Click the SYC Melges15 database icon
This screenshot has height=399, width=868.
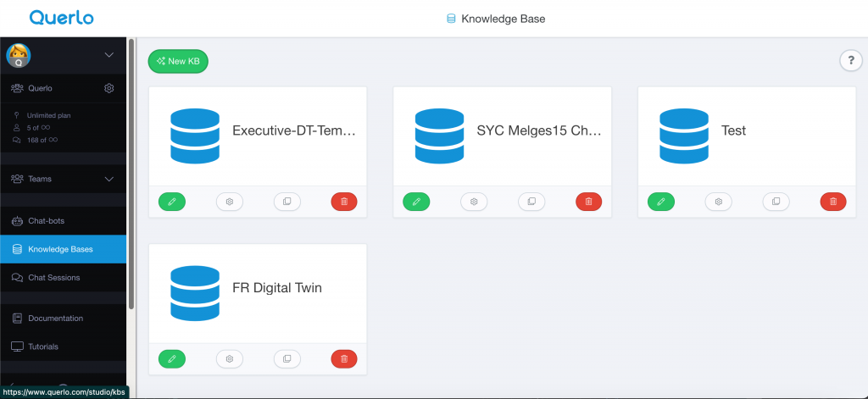(439, 136)
